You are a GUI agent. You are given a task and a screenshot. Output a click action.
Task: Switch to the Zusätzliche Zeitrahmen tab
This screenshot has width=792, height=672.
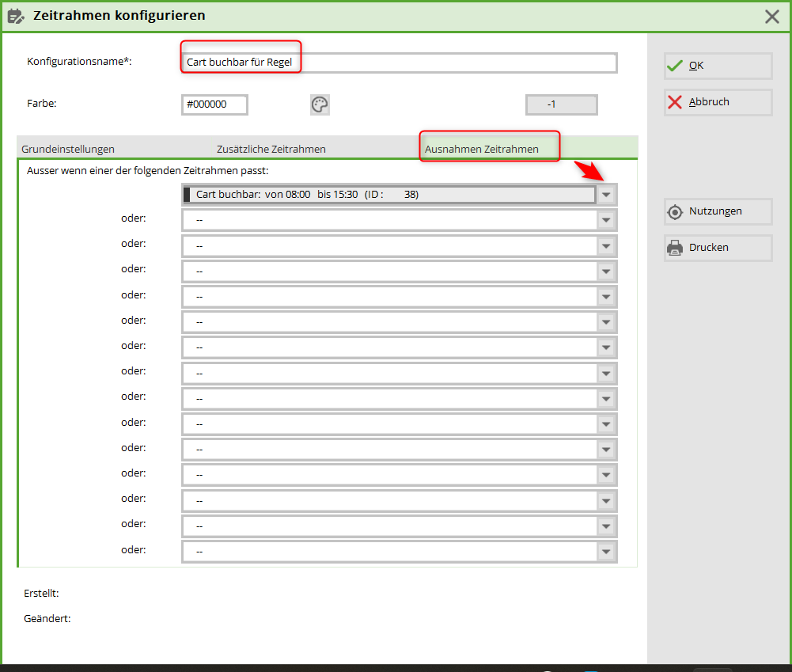[x=271, y=149]
